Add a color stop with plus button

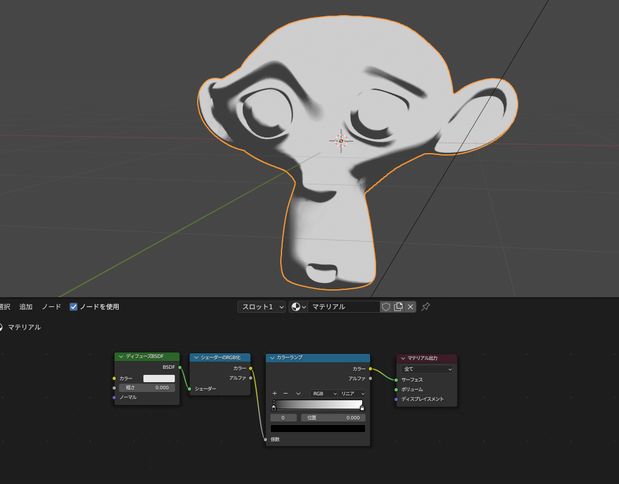pyautogui.click(x=275, y=394)
